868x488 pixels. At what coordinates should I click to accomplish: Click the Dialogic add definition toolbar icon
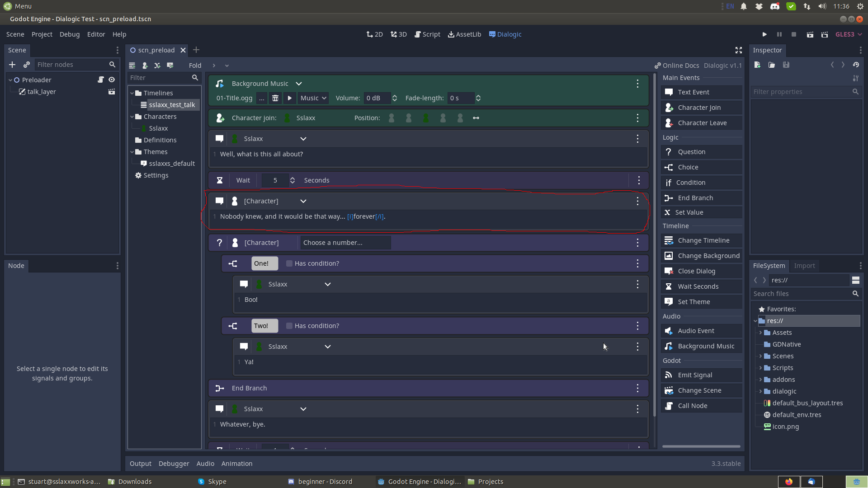click(157, 66)
